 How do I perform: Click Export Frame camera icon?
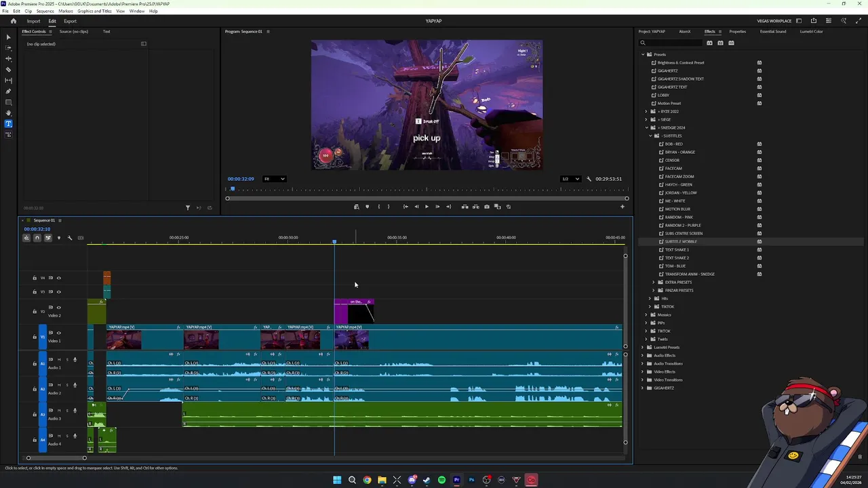point(486,207)
